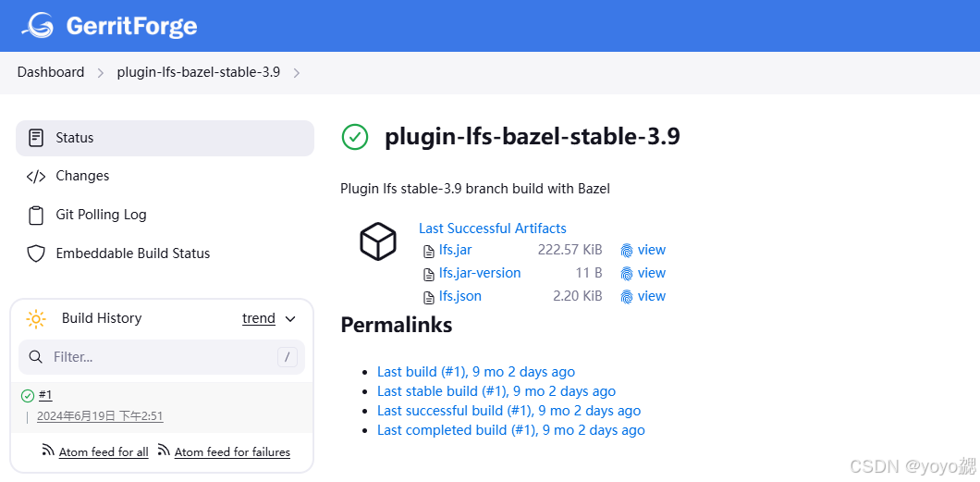
Task: Click the 2.20 KiB file size text
Action: pos(578,296)
